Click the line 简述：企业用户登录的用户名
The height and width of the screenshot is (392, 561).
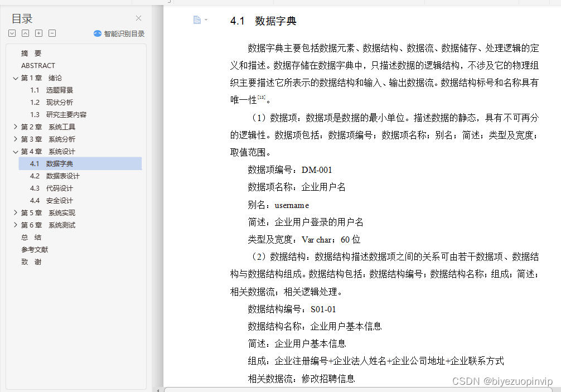[x=306, y=222]
